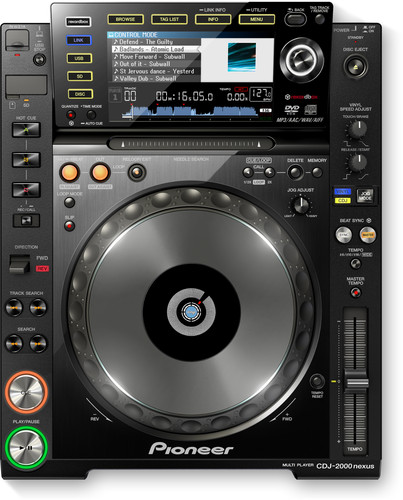Screen dimensions: 403x500
Task: Toggle the SLIP button
Action: (x=69, y=226)
